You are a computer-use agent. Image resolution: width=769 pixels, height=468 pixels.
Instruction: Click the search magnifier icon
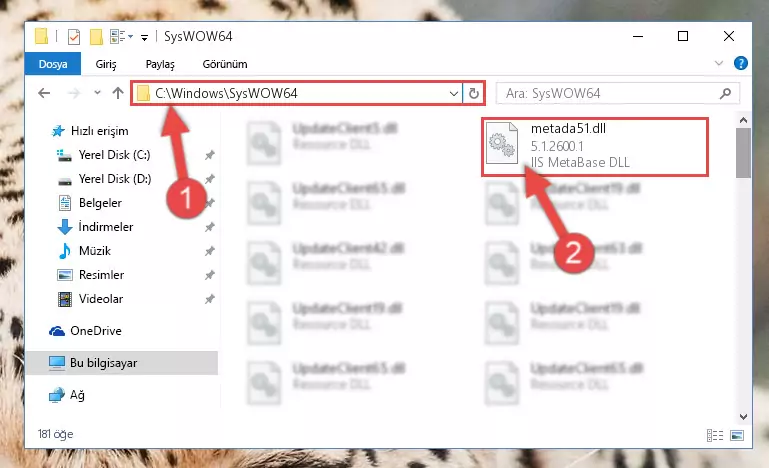pyautogui.click(x=725, y=93)
